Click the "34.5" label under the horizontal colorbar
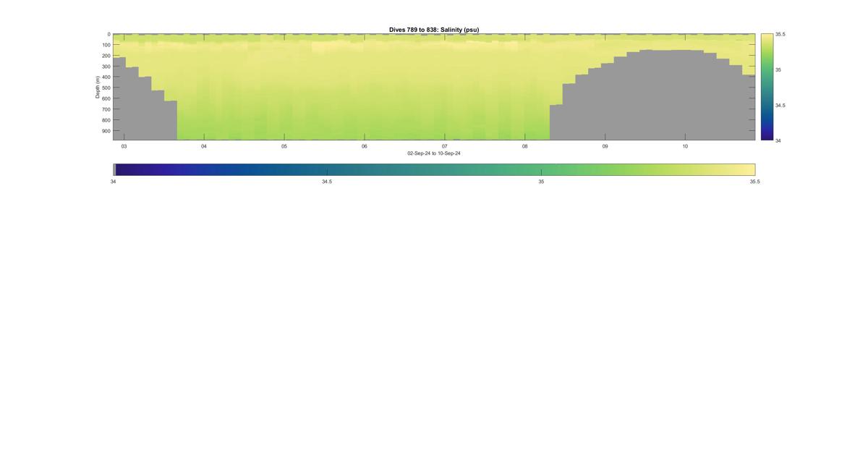The height and width of the screenshot is (450, 868). 327,182
